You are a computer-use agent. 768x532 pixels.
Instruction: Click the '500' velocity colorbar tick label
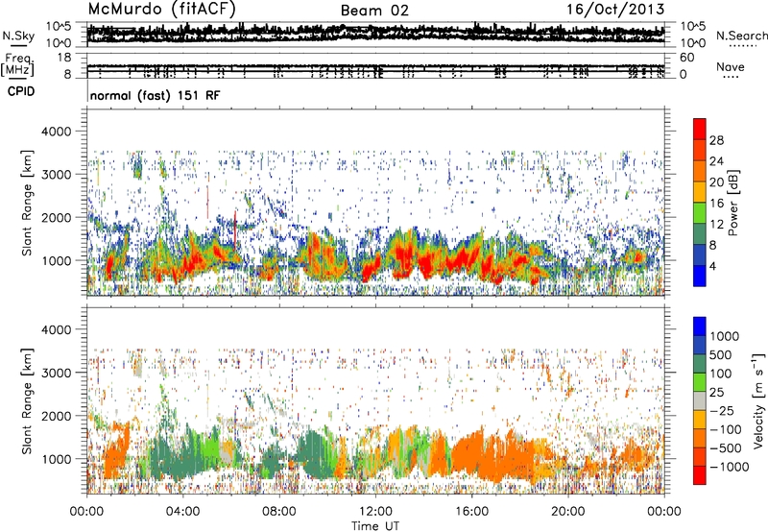[721, 355]
